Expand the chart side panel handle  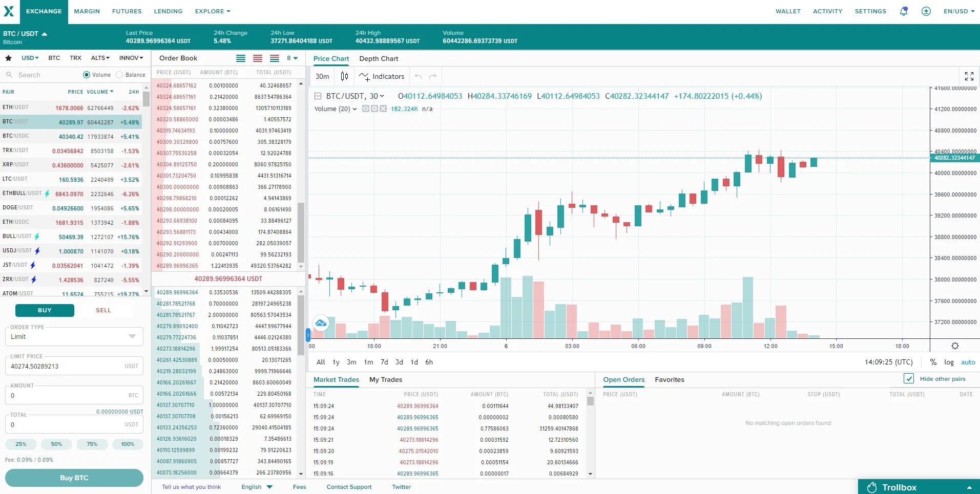[308, 335]
